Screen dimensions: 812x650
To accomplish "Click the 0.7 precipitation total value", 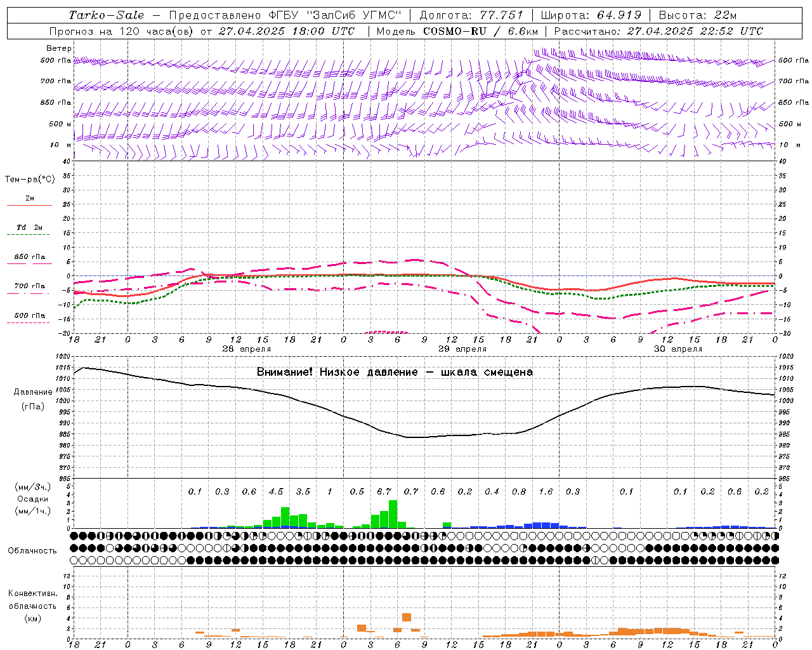I will click(411, 491).
